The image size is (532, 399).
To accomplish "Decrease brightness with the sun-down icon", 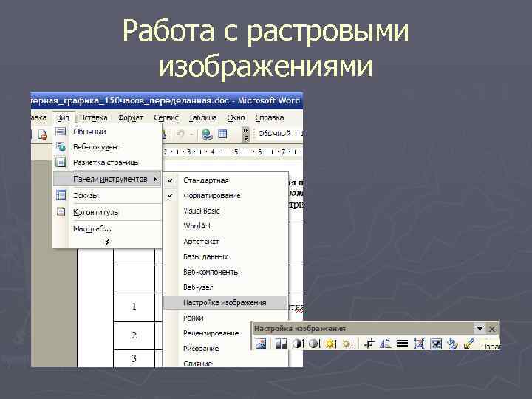I will tap(348, 344).
